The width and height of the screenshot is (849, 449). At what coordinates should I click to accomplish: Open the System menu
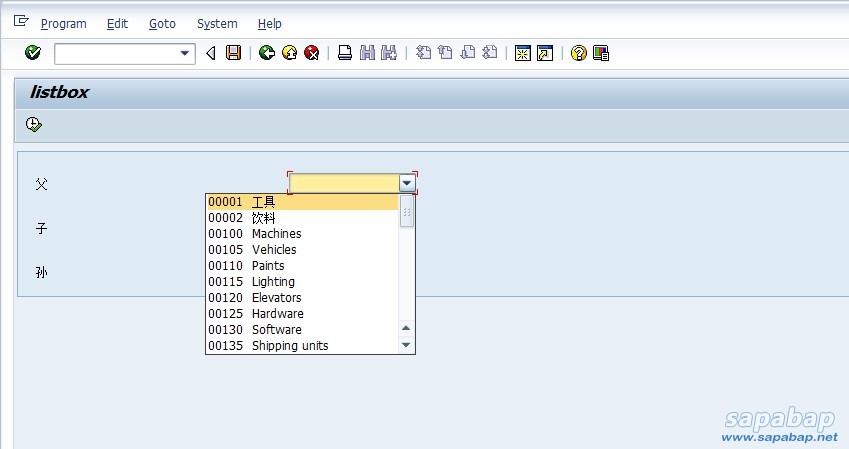coord(217,23)
